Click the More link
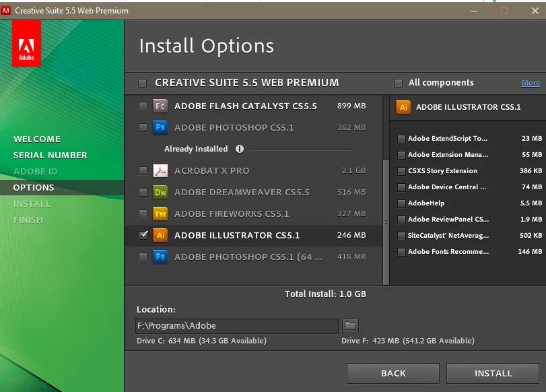The image size is (546, 392). pos(531,83)
